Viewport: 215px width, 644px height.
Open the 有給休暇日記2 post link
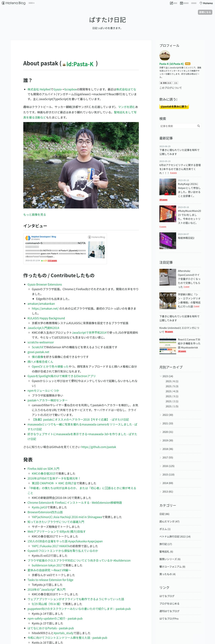click(186, 238)
